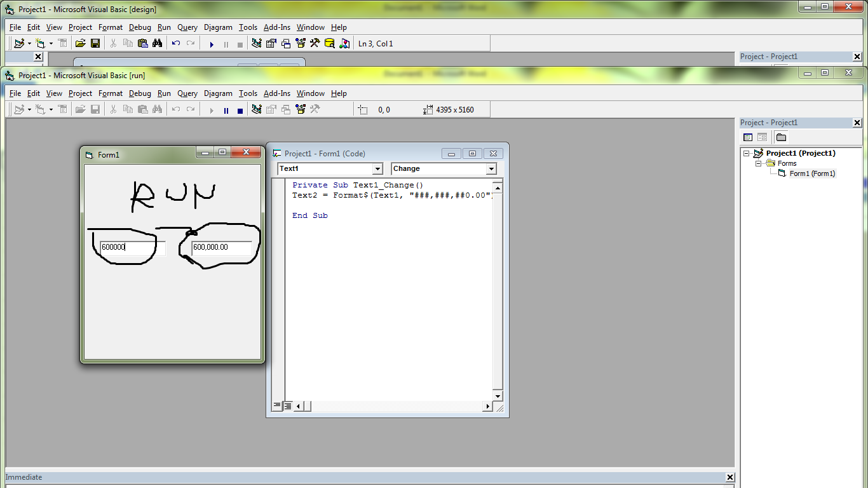Image resolution: width=868 pixels, height=488 pixels.
Task: Click View Object icon in Project panel
Action: 762,137
